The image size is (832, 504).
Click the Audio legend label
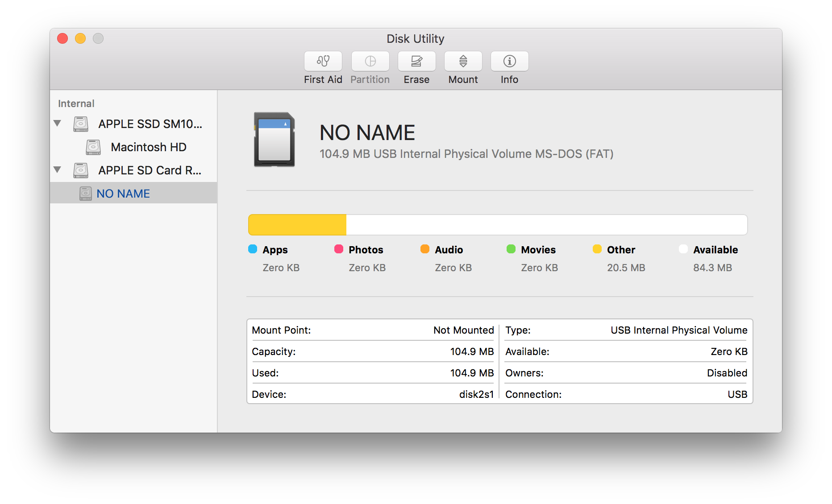(449, 250)
